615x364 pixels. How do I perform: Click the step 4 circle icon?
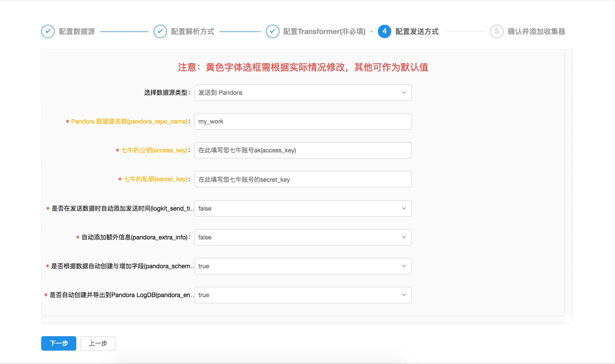385,31
